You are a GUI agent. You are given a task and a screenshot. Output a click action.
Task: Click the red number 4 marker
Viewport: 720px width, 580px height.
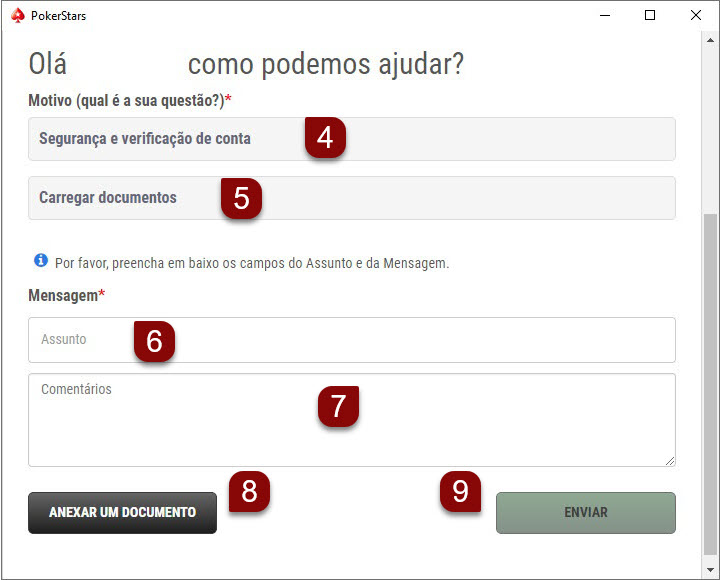325,137
